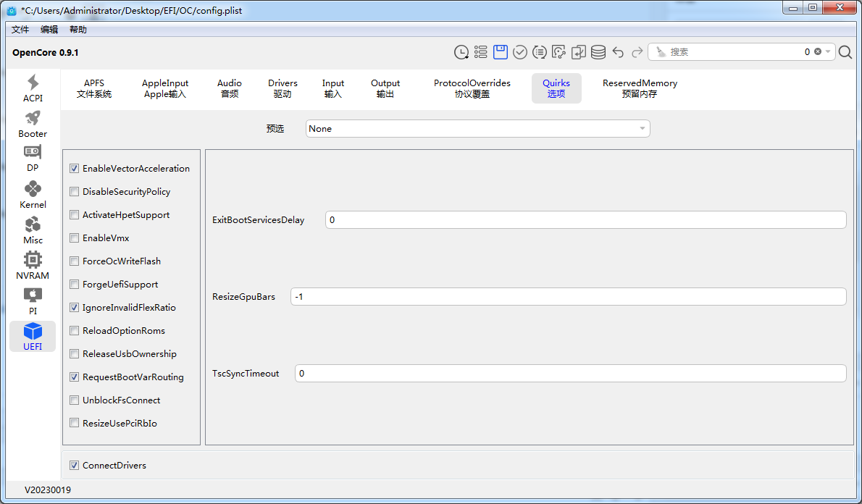Click the undo arrow icon
The width and height of the screenshot is (862, 504).
pyautogui.click(x=618, y=52)
